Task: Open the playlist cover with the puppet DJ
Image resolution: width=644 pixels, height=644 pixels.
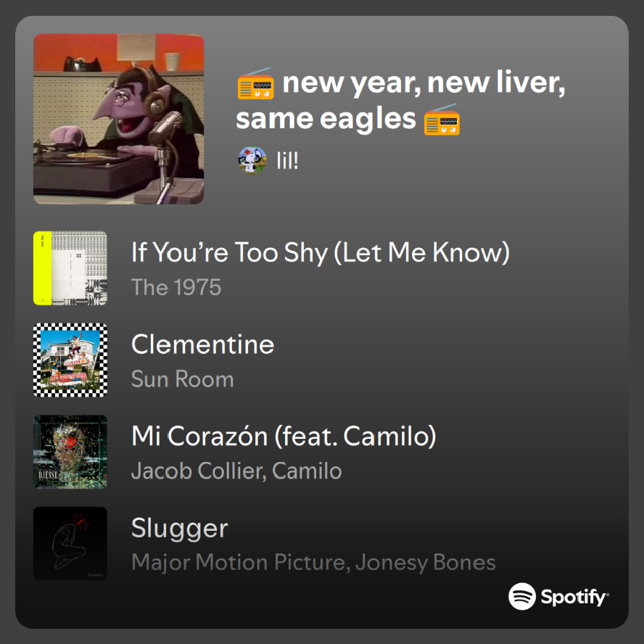Action: click(x=118, y=119)
